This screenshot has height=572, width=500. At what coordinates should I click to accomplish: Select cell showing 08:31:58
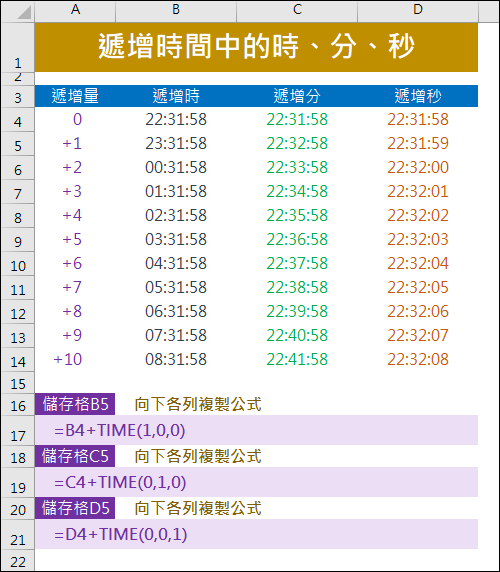[176, 360]
